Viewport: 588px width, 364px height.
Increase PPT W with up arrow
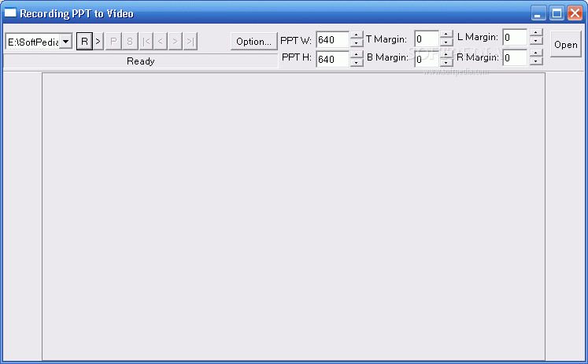[357, 35]
